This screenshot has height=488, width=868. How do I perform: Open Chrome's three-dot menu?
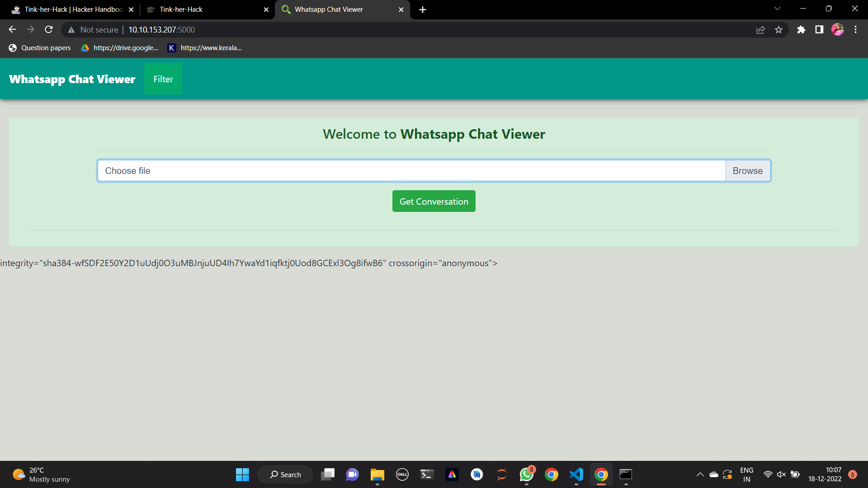click(x=855, y=29)
